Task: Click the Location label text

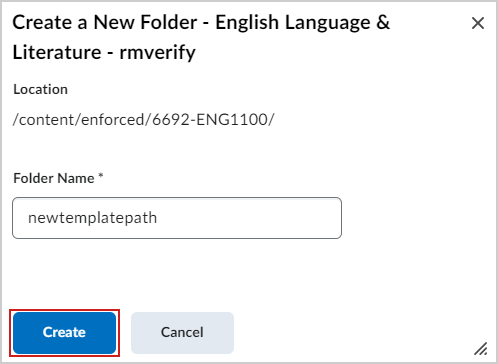Action: [x=40, y=89]
